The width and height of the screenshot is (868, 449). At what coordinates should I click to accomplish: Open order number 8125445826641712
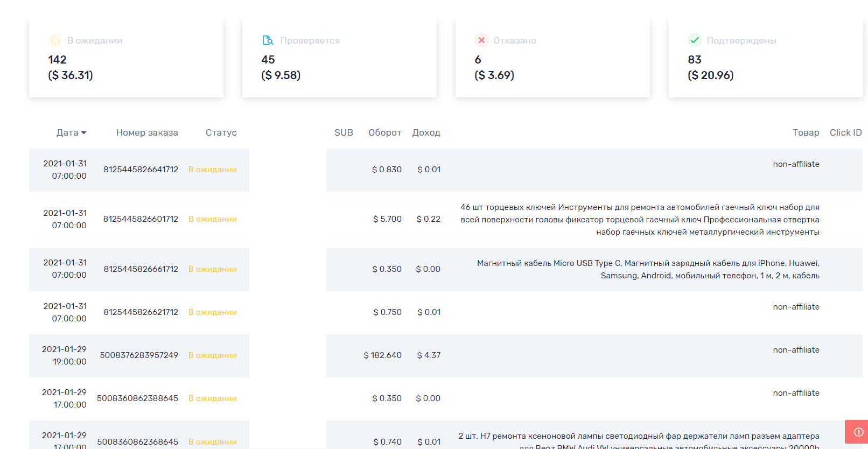(x=141, y=170)
